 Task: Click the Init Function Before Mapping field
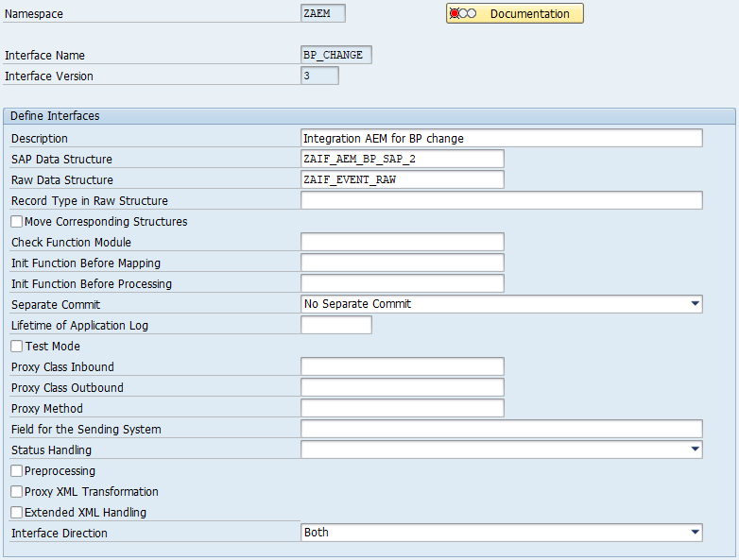point(402,263)
